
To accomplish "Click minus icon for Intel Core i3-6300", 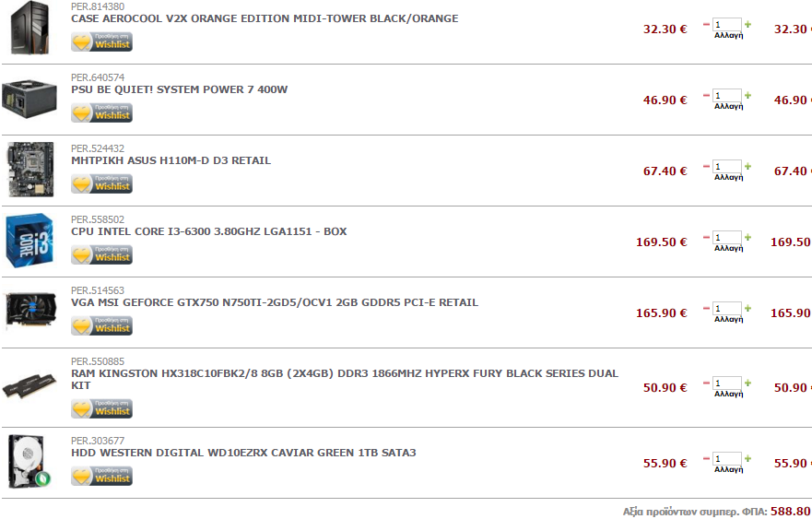I will [706, 237].
